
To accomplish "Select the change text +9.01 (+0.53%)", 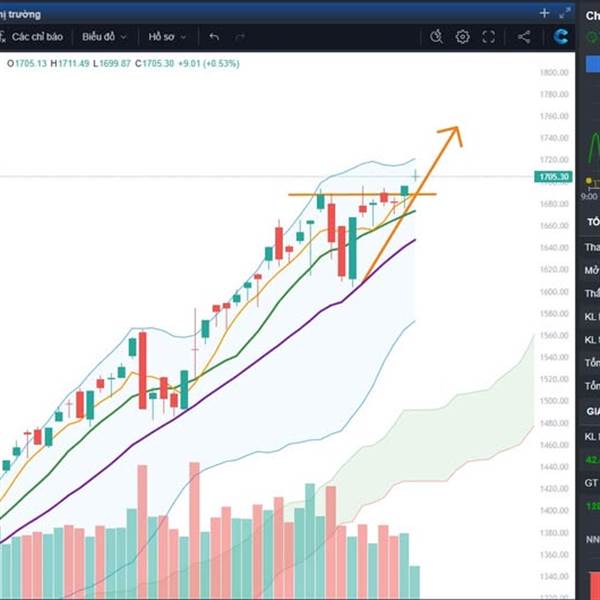I will (x=209, y=64).
